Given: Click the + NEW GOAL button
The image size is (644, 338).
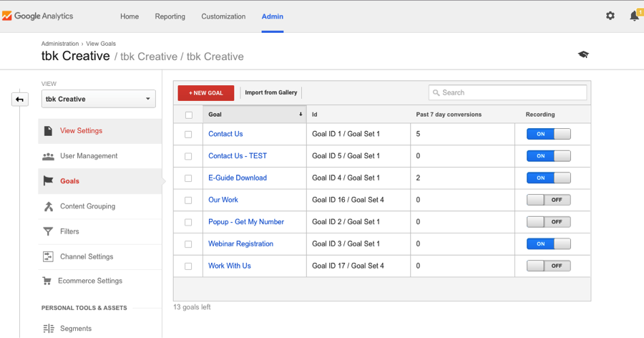Looking at the screenshot, I should pyautogui.click(x=206, y=93).
